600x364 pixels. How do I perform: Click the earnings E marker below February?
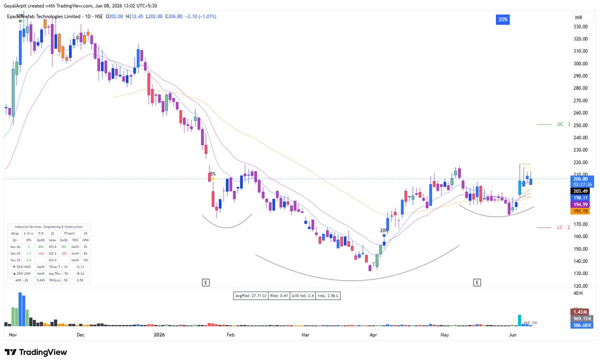[205, 283]
